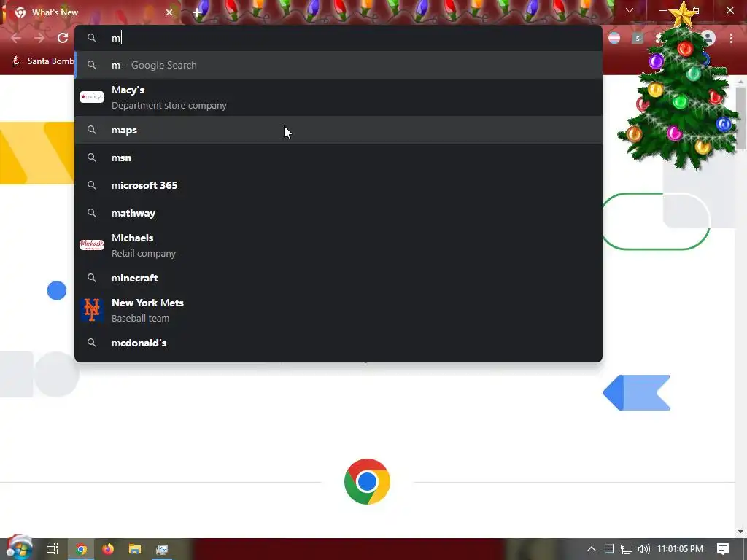Select the 'm - Google Search' suggestion
Image resolution: width=747 pixels, height=560 pixels.
tap(338, 65)
